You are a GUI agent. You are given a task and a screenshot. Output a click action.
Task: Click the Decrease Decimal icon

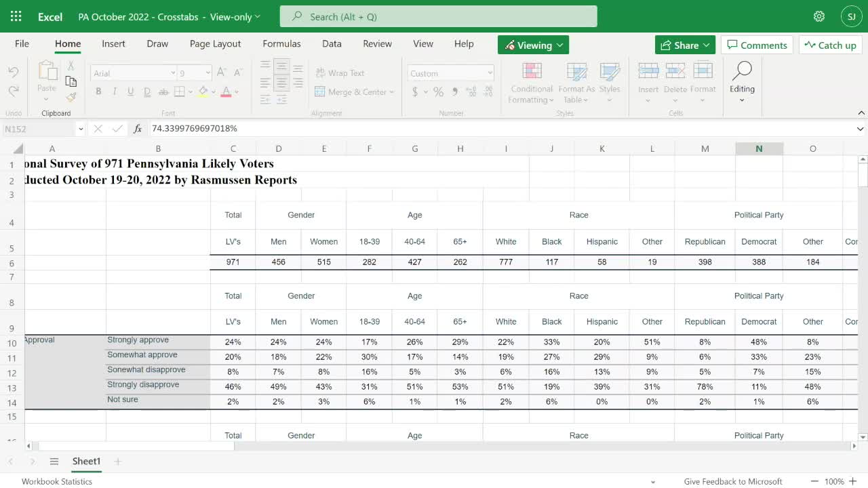coord(487,92)
